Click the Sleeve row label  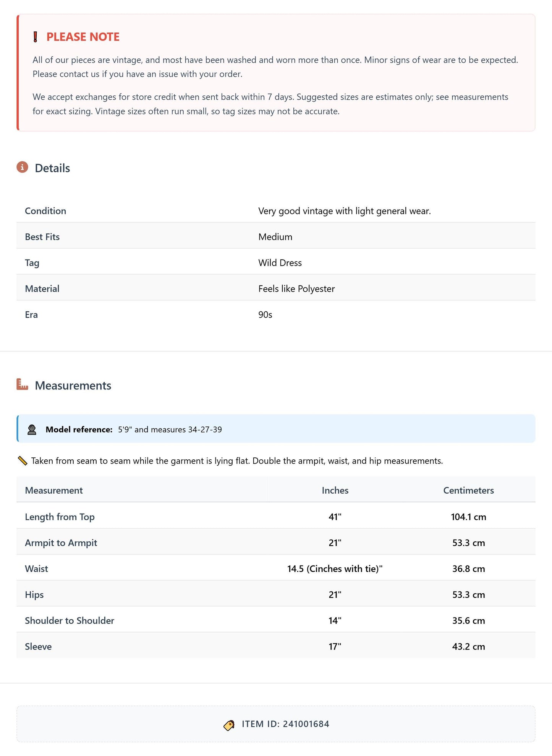pyautogui.click(x=38, y=646)
